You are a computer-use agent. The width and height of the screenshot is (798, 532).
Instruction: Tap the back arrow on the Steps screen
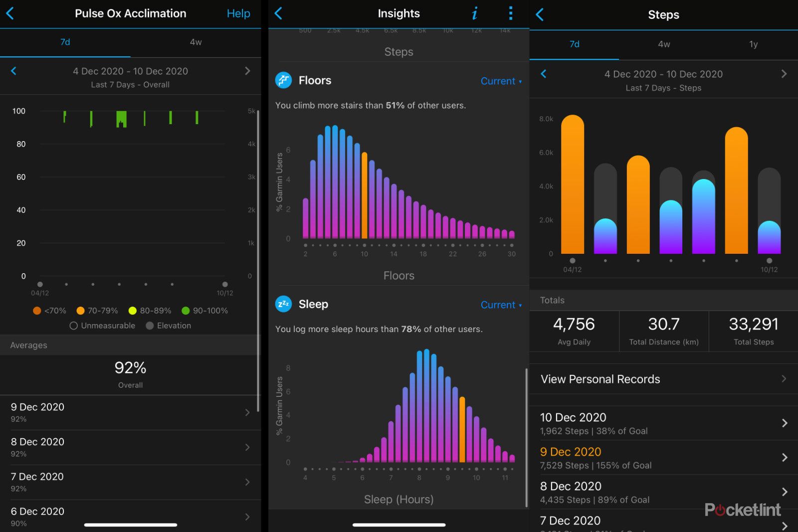539,15
